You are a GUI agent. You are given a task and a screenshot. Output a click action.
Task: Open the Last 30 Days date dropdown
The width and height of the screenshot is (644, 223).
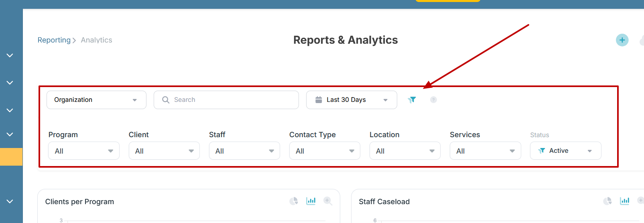(351, 100)
